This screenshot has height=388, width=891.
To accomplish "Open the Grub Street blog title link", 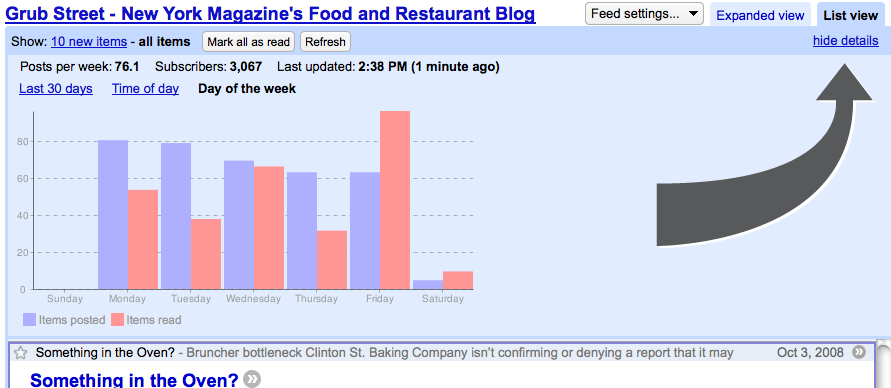I will point(270,14).
